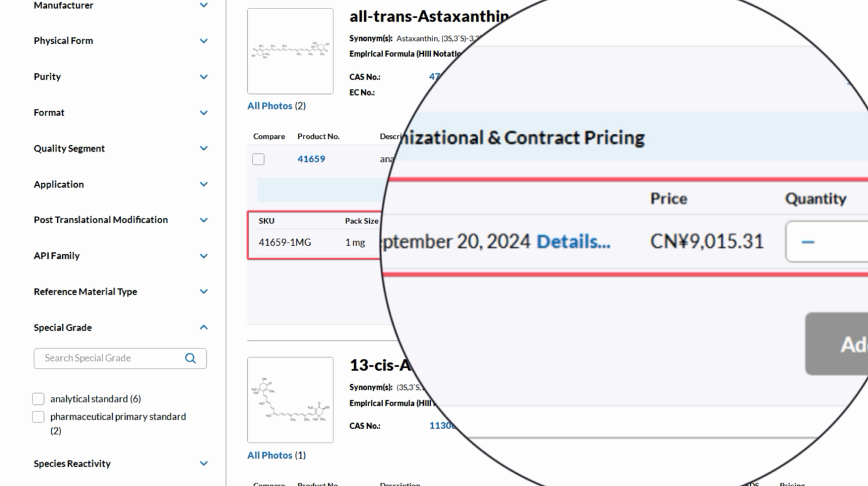Viewport: 868px width, 486px height.
Task: Click the 13-cis-Astaxanthin structure thumbnail
Action: (x=290, y=400)
